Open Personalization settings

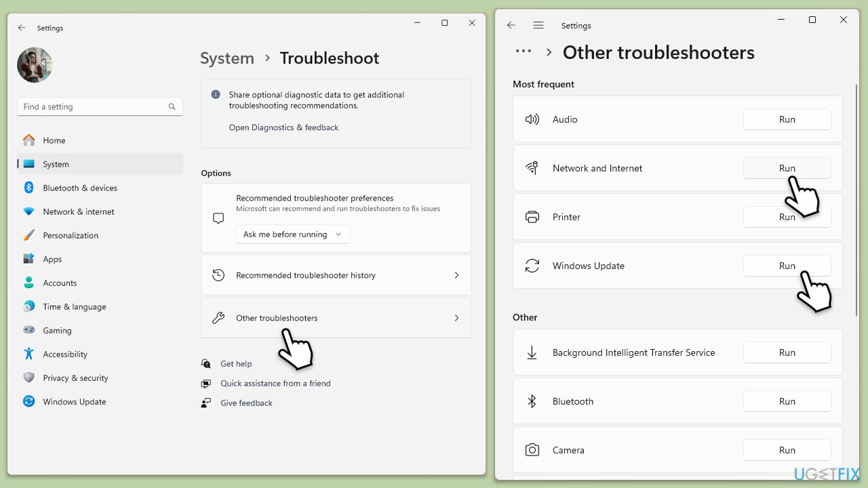click(100, 235)
